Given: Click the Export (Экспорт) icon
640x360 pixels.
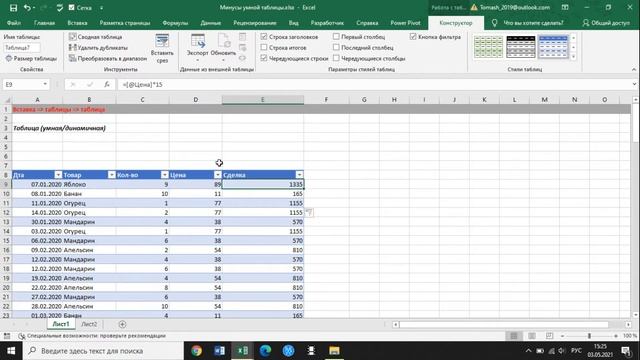Looking at the screenshot, I should coord(198,46).
